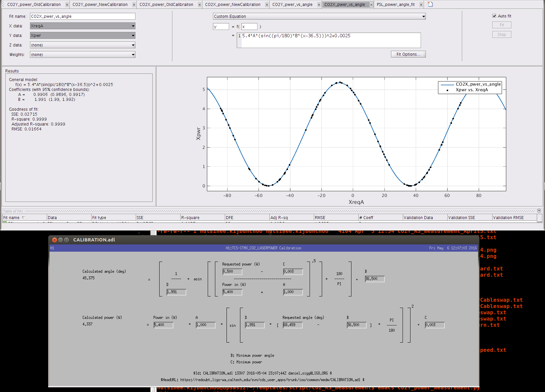Edit the B field in power formula
The image size is (545, 392).
pos(357,325)
